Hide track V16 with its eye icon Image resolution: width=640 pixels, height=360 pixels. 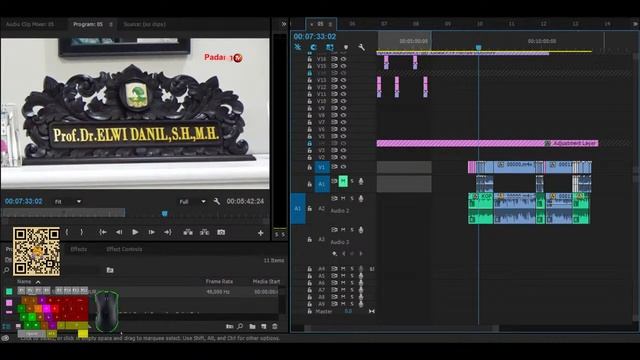pyautogui.click(x=343, y=59)
